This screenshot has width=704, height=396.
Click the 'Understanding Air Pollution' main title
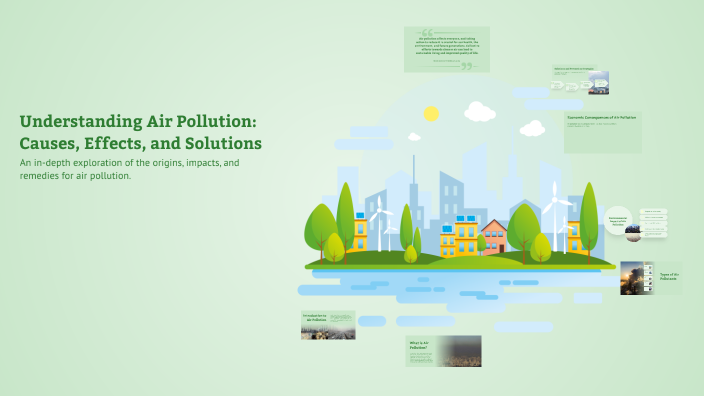(x=141, y=132)
